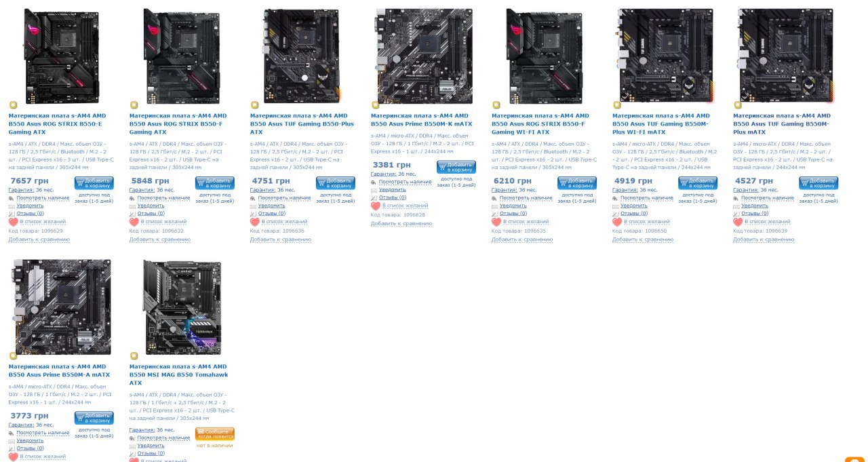Add the 3381 грн Prime B550M-K to cart

pyautogui.click(x=456, y=167)
